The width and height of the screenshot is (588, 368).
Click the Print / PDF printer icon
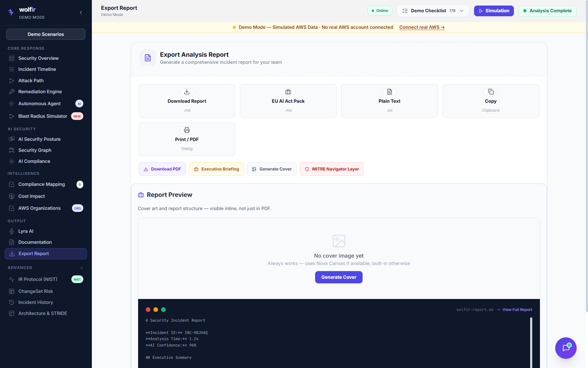pos(187,130)
